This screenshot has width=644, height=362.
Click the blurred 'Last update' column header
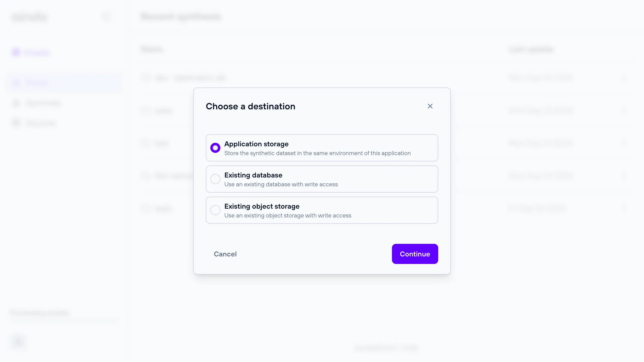pyautogui.click(x=531, y=49)
